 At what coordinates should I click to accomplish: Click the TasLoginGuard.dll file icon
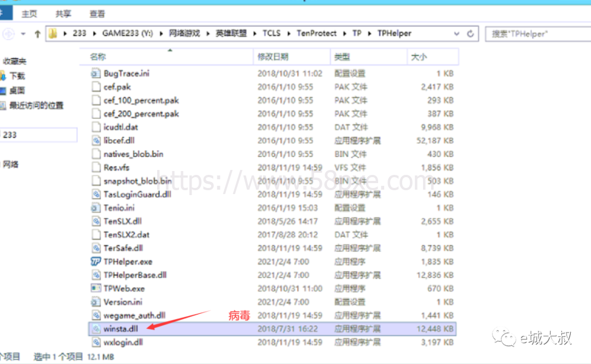pos(96,194)
